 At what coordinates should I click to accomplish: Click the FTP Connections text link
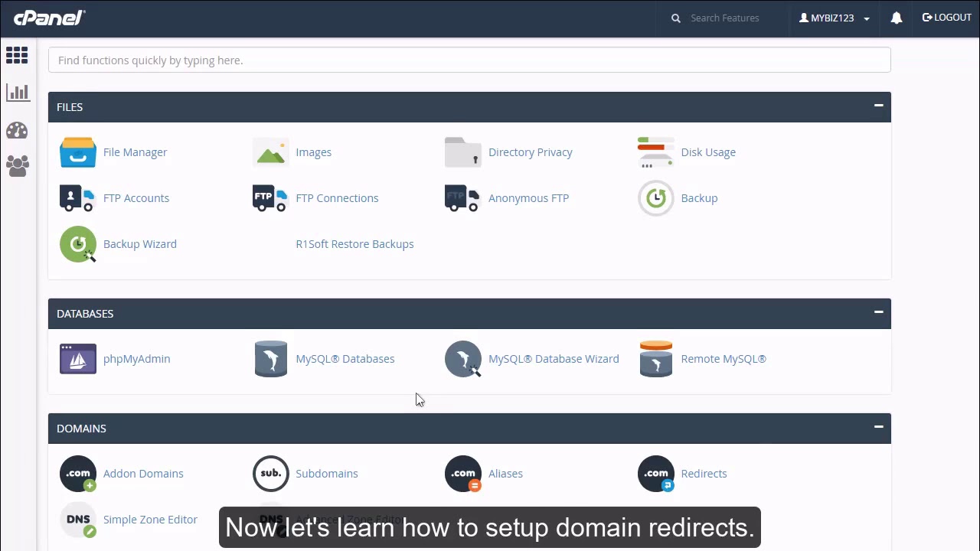(x=337, y=198)
